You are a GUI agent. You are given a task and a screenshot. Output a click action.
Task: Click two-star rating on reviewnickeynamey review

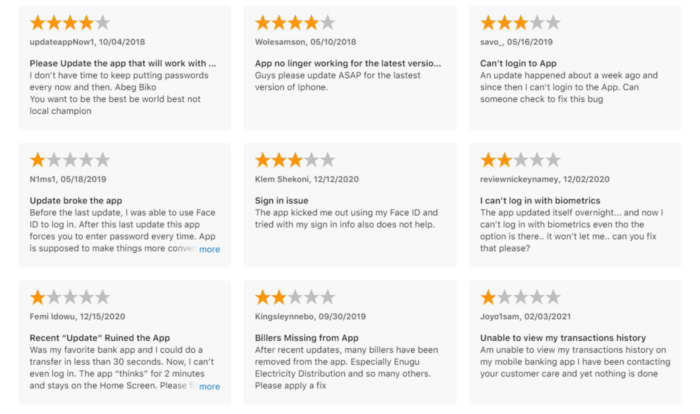pyautogui.click(x=520, y=160)
